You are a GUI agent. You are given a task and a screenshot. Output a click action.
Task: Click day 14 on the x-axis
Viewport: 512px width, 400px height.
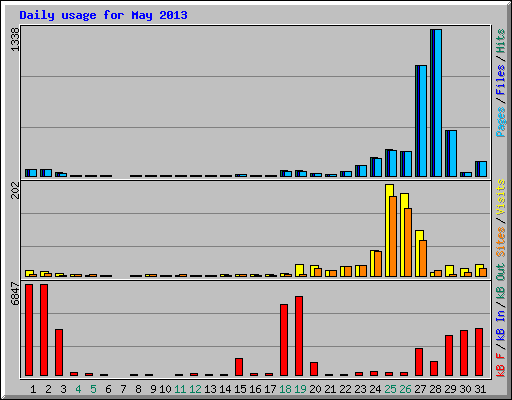tap(225, 389)
